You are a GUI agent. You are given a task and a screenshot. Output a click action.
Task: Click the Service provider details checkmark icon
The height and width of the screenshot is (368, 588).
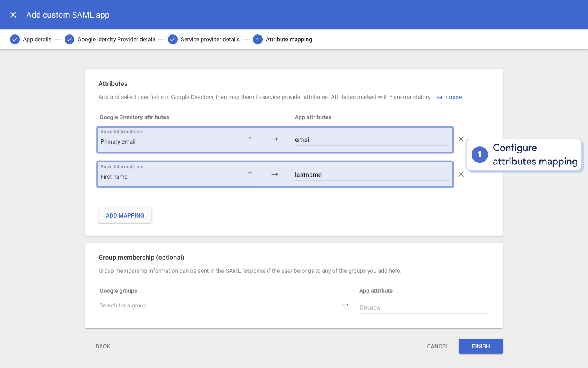pyautogui.click(x=172, y=39)
